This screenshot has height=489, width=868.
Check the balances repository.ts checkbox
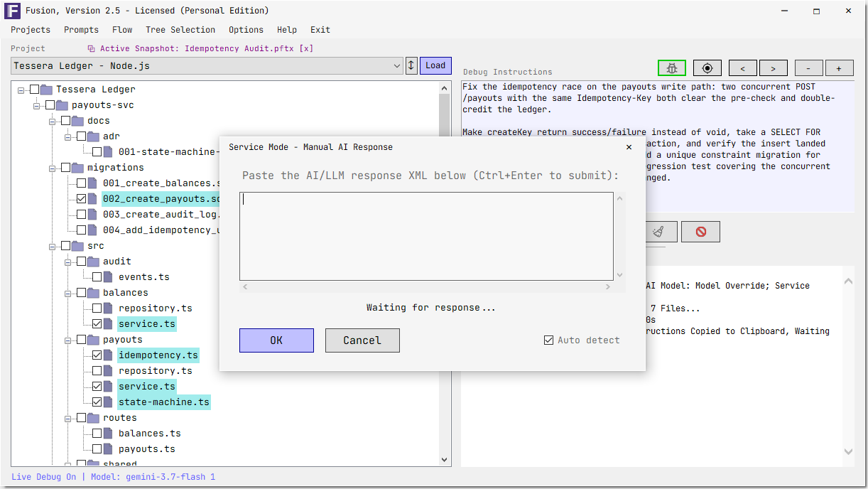pos(97,308)
